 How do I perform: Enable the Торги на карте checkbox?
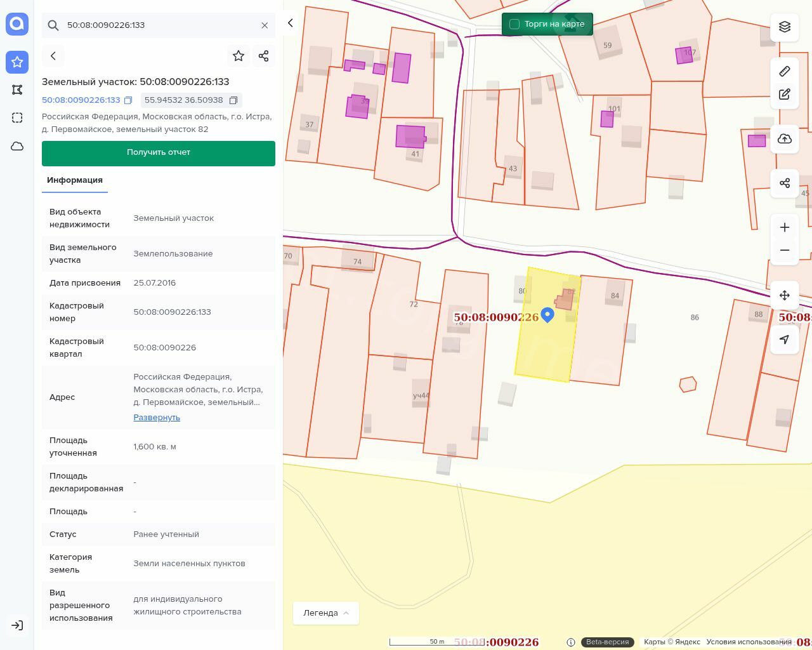tap(514, 24)
